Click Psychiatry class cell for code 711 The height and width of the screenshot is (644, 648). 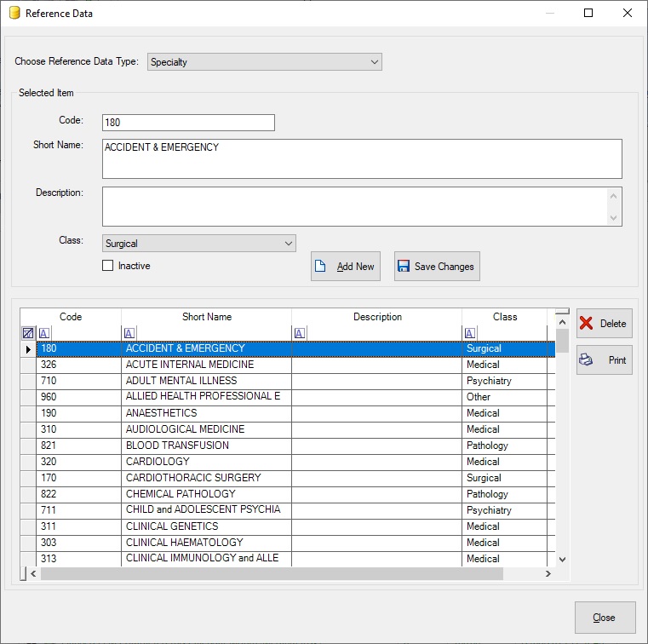505,510
